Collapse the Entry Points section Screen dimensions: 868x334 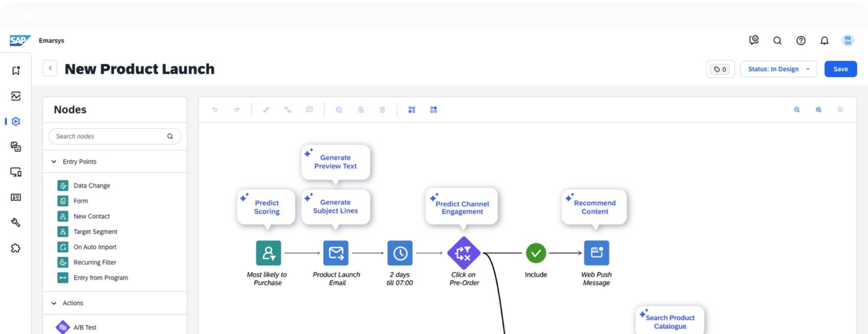54,162
